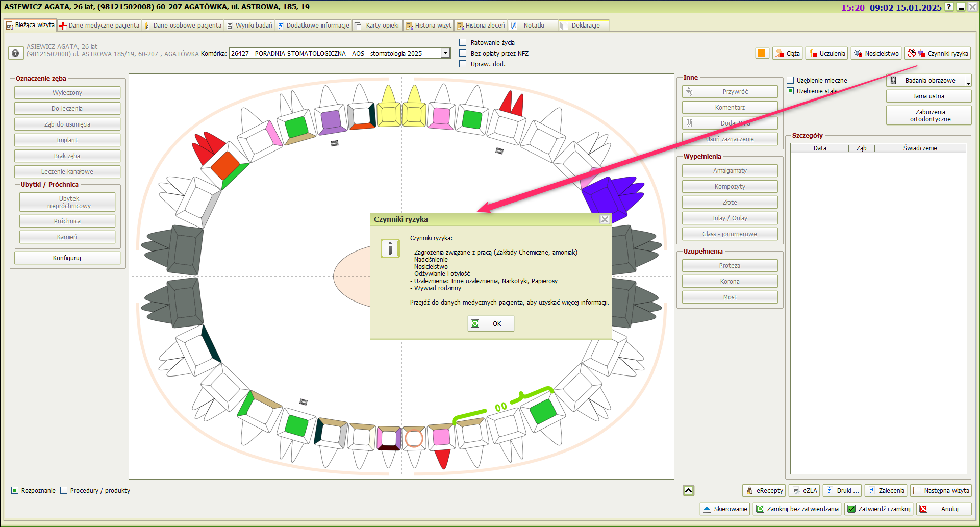Schedule Następna wizyta

[x=941, y=491]
